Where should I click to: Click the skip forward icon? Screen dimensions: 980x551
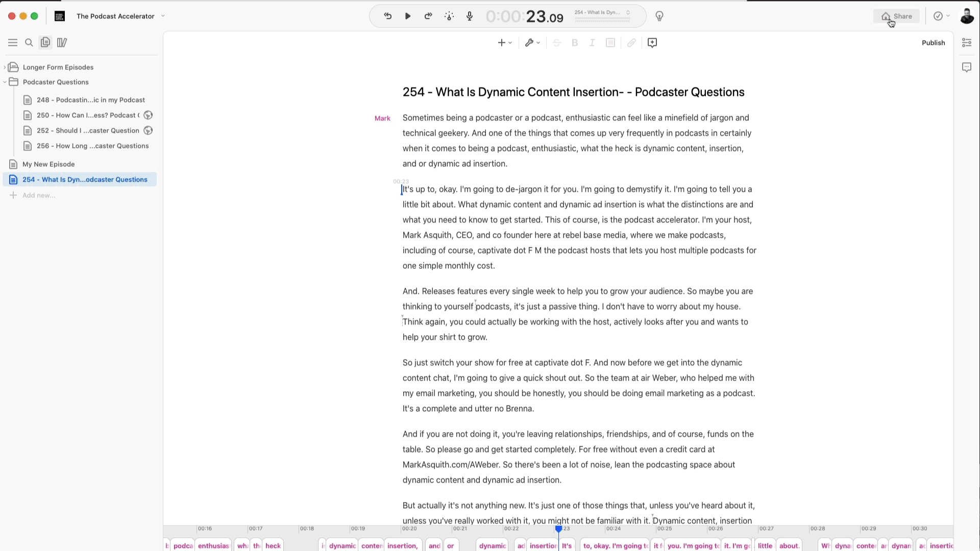[429, 15]
